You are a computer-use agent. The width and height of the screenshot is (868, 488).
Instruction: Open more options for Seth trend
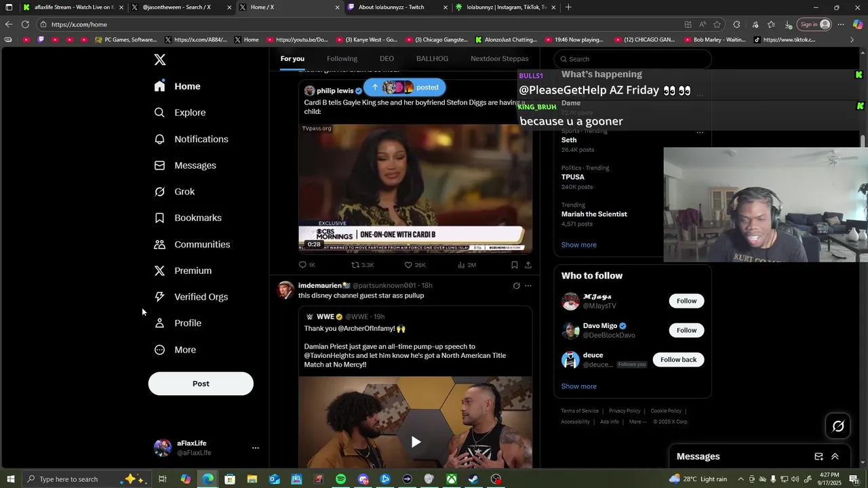700,132
